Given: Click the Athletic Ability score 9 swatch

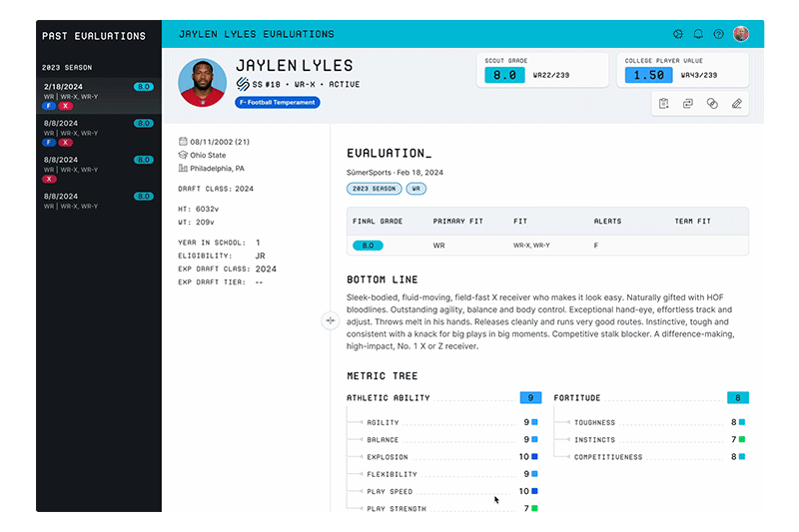Looking at the screenshot, I should pyautogui.click(x=530, y=397).
